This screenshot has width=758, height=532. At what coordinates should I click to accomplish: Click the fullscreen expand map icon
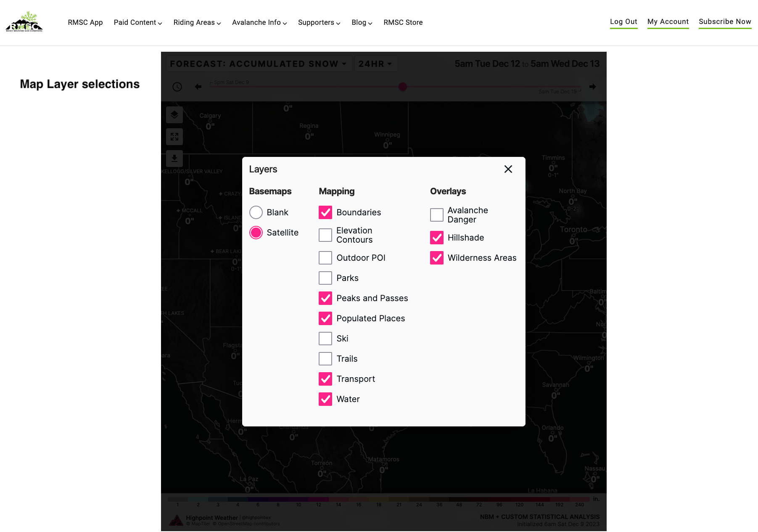click(x=174, y=137)
